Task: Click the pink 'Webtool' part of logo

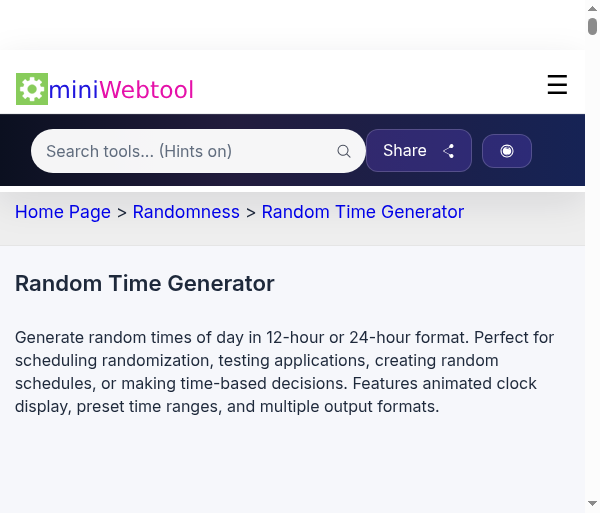Action: point(146,90)
